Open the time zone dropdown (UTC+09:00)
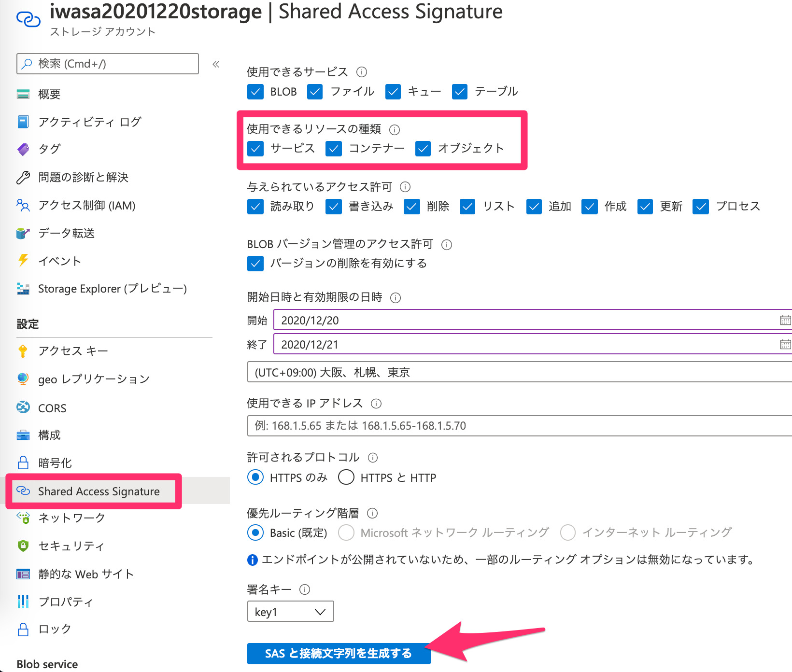This screenshot has height=672, width=792. click(520, 372)
